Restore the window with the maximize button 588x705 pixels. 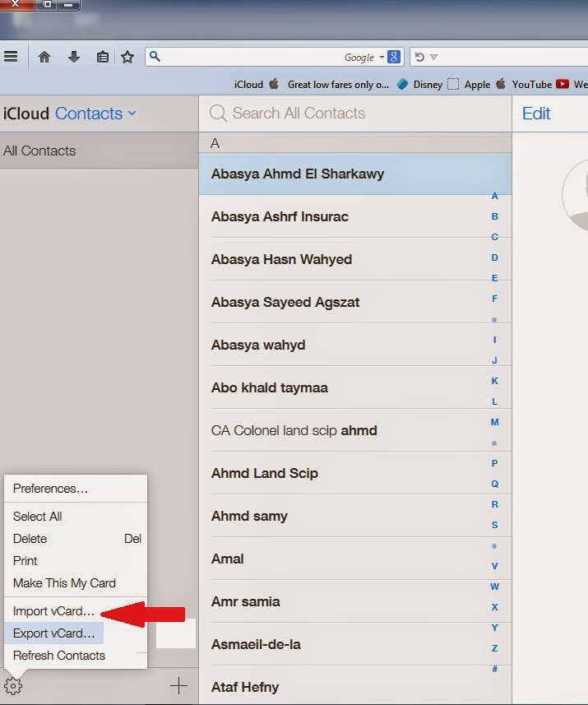(47, 4)
